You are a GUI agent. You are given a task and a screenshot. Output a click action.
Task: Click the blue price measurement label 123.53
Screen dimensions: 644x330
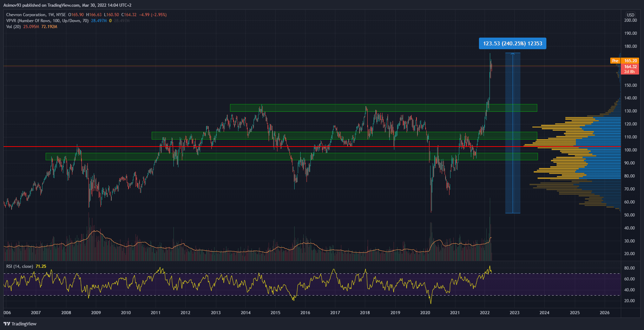click(x=512, y=44)
